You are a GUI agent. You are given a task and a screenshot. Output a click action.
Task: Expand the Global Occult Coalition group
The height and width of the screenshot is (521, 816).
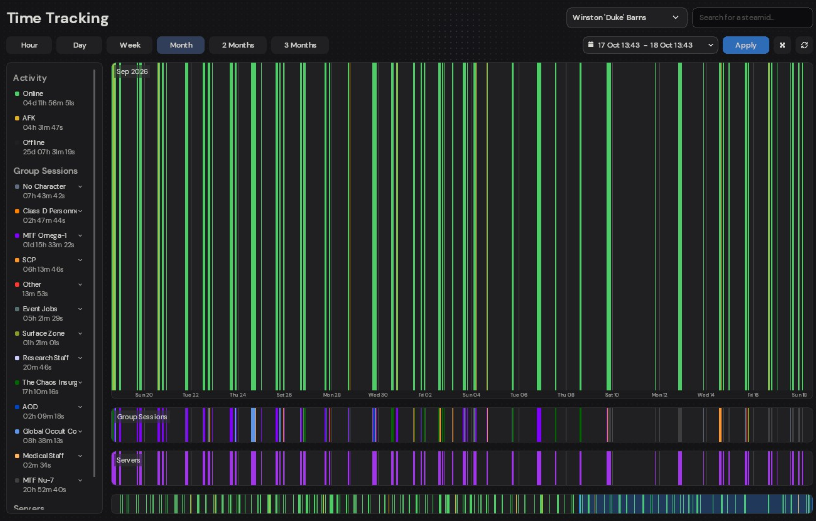(x=80, y=431)
